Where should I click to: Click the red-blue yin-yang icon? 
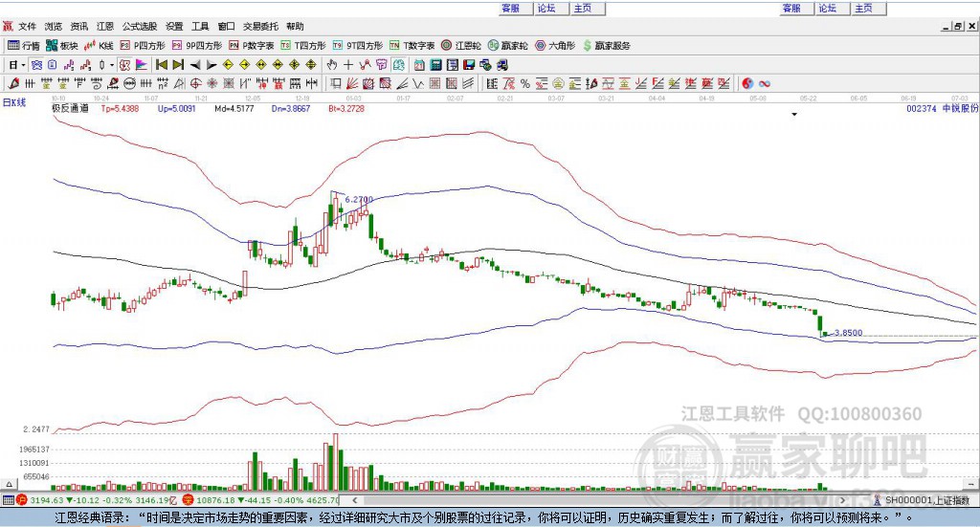pos(747,83)
